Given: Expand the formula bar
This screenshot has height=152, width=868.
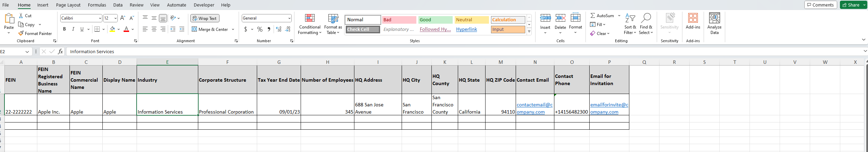Looking at the screenshot, I should click(x=865, y=51).
